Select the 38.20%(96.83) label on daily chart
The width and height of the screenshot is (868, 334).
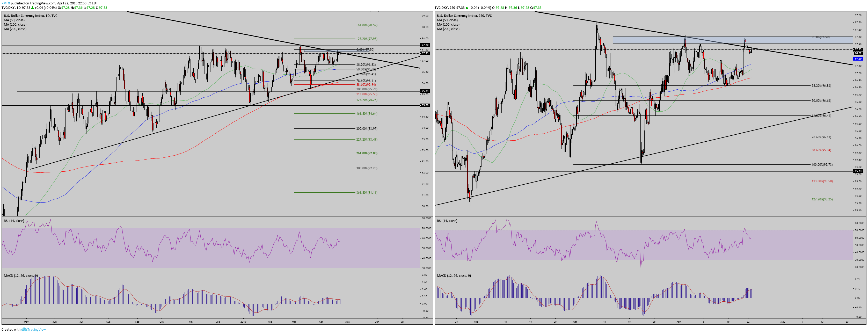366,64
